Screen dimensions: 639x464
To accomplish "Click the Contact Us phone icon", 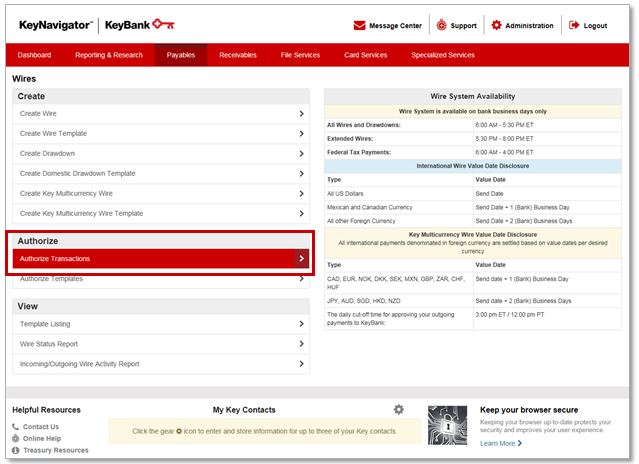I will point(15,427).
